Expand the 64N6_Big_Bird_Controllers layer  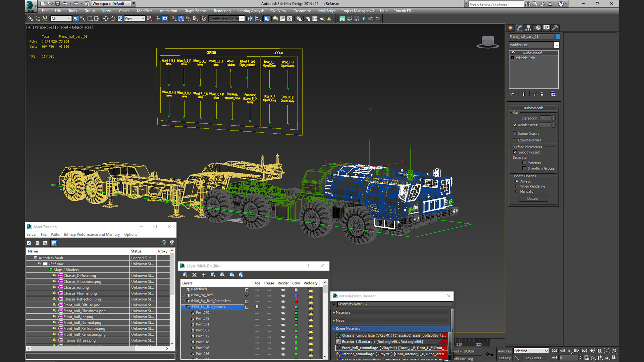(x=183, y=301)
